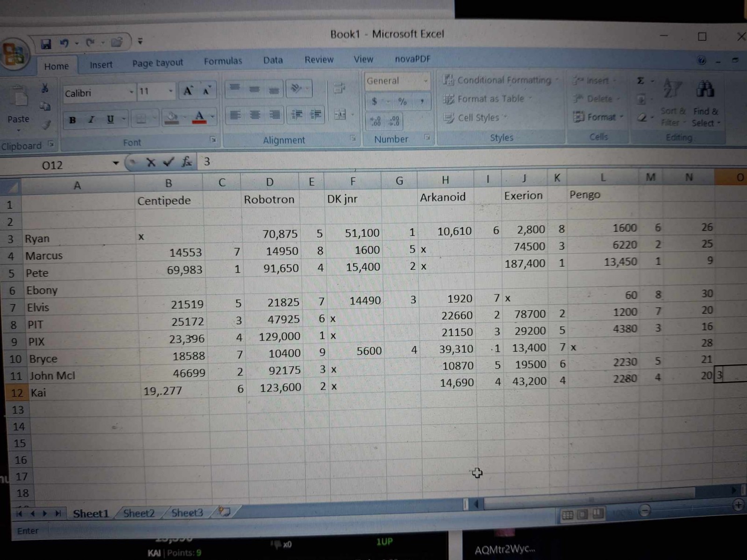Open the font size 11 dropdown
Screen dimensions: 747x560
(171, 91)
